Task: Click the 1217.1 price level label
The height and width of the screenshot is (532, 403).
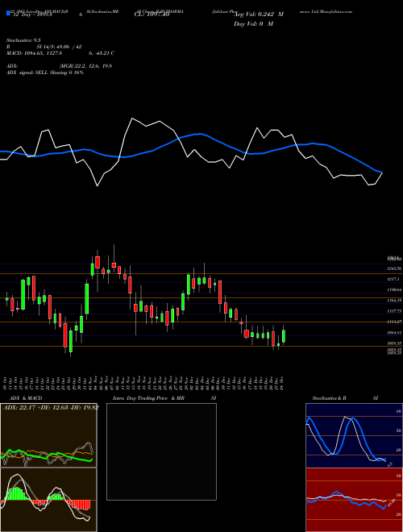Action: (x=393, y=279)
